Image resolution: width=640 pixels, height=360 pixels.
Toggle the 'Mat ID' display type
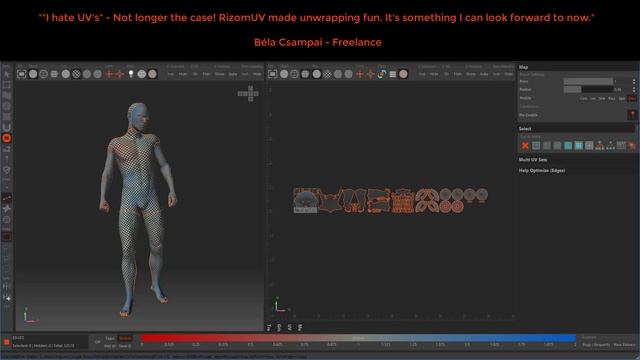pos(110,346)
